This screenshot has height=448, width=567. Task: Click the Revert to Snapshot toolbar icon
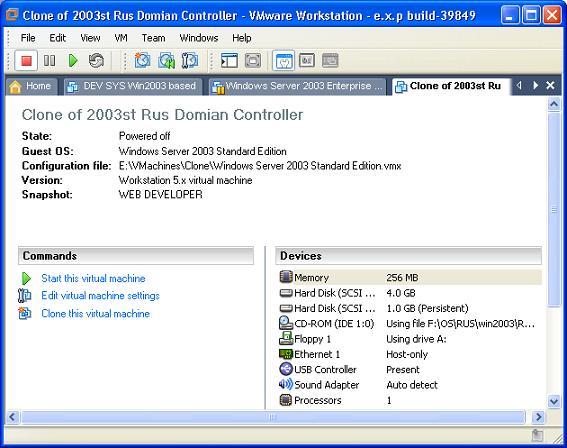coord(166,60)
